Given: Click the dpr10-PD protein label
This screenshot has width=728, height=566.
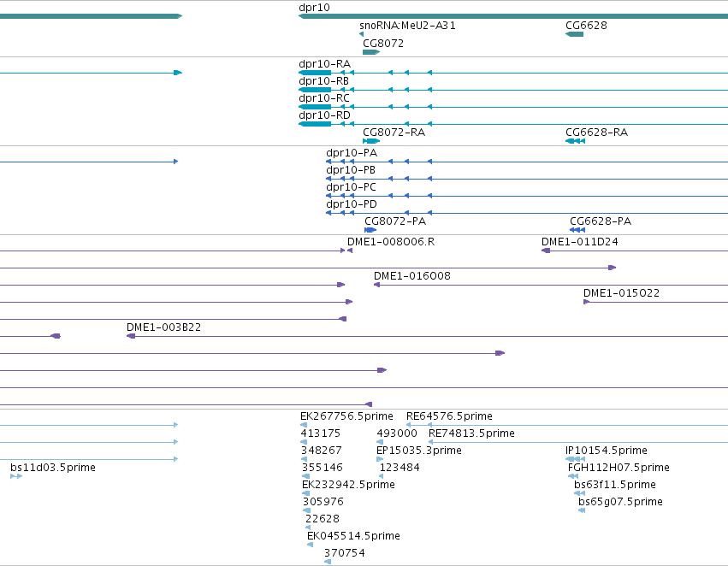Looking at the screenshot, I should [352, 204].
